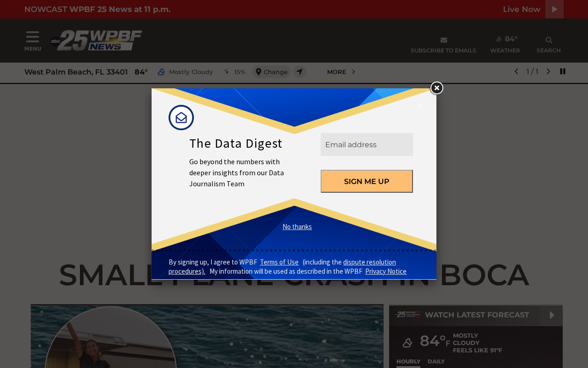Image resolution: width=588 pixels, height=368 pixels.
Task: Open the Privacy Notice link
Action: pos(386,271)
